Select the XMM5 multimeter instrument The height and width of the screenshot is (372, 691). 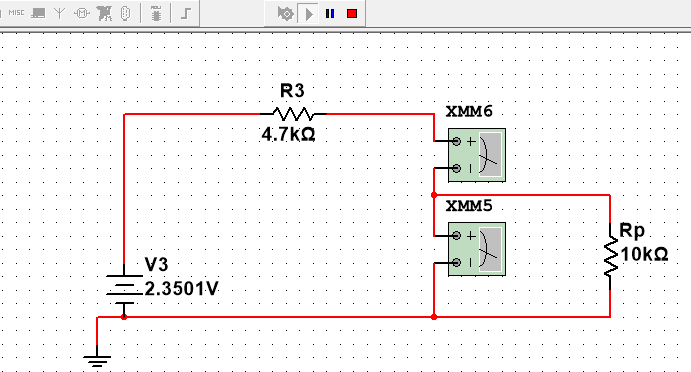[x=477, y=249]
